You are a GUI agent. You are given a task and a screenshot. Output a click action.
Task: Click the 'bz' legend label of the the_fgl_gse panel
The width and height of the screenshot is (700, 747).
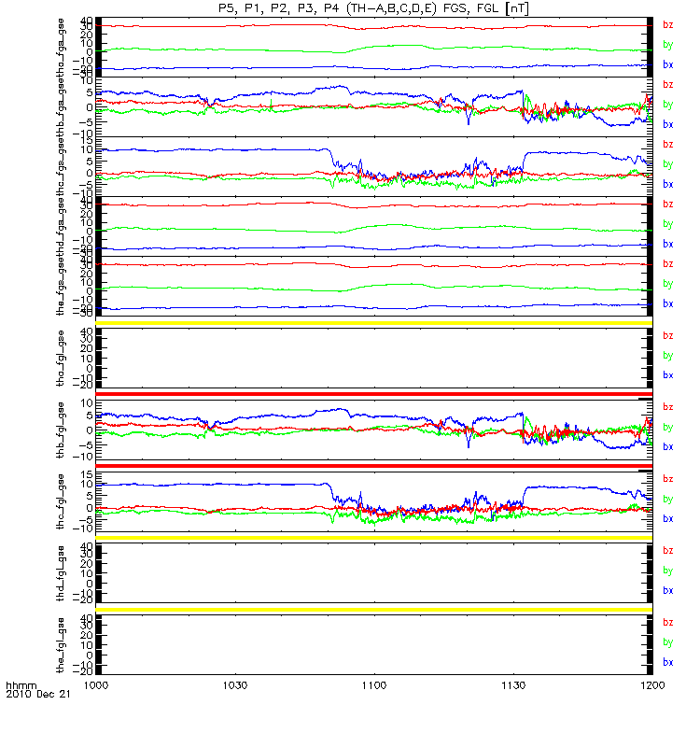667,623
